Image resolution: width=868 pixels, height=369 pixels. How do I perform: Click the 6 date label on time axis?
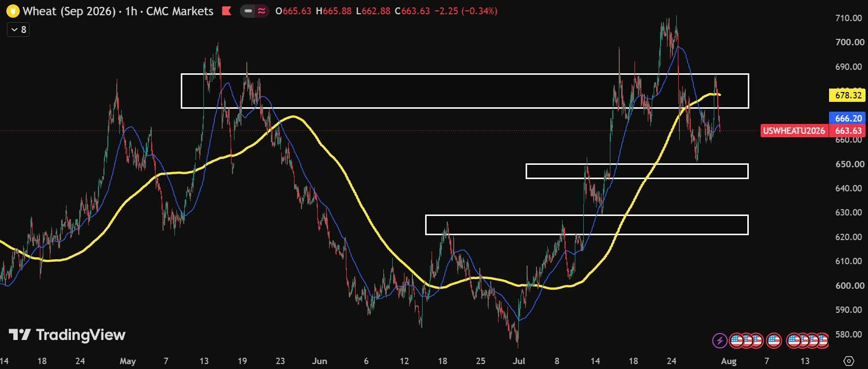[366, 361]
